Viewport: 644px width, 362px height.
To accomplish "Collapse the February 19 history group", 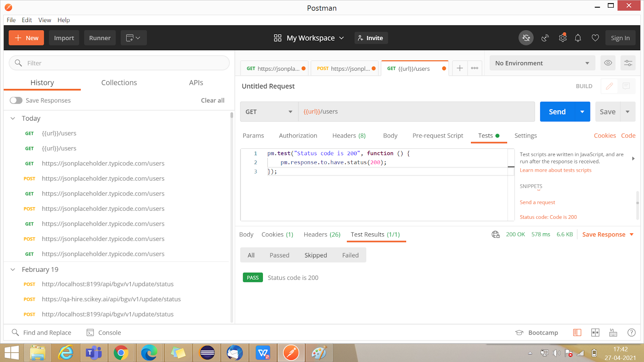I will click(13, 269).
